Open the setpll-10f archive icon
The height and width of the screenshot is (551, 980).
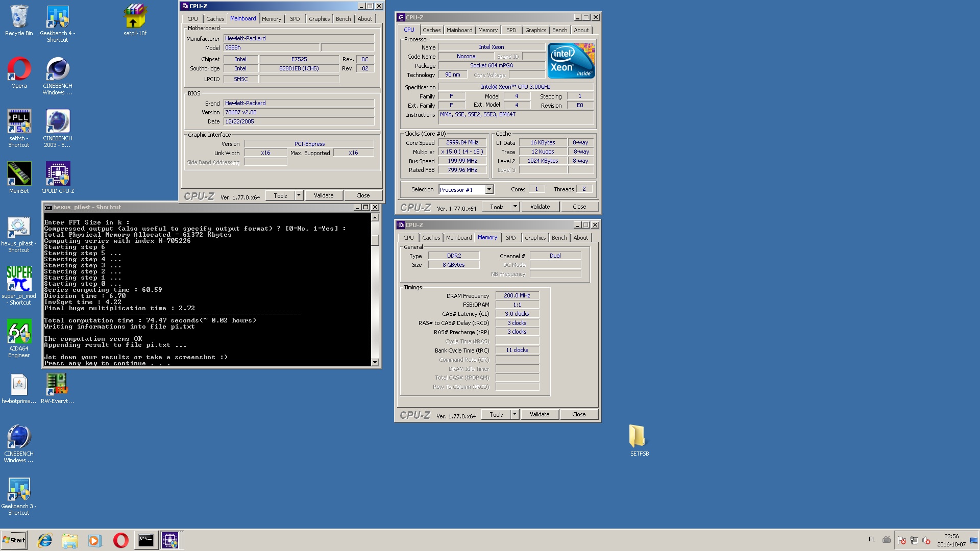(x=135, y=20)
